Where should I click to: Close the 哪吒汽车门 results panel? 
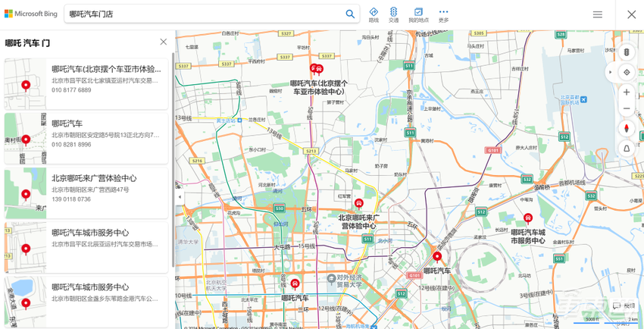coord(164,42)
